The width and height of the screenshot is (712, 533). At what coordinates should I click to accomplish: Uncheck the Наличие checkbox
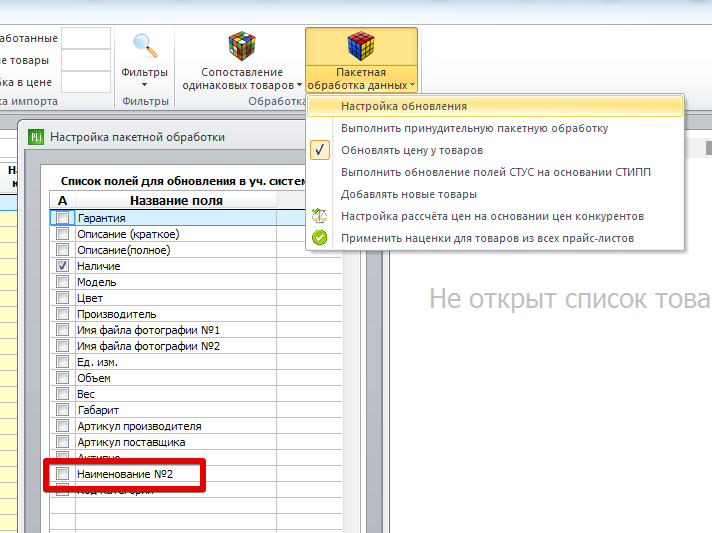pyautogui.click(x=63, y=266)
